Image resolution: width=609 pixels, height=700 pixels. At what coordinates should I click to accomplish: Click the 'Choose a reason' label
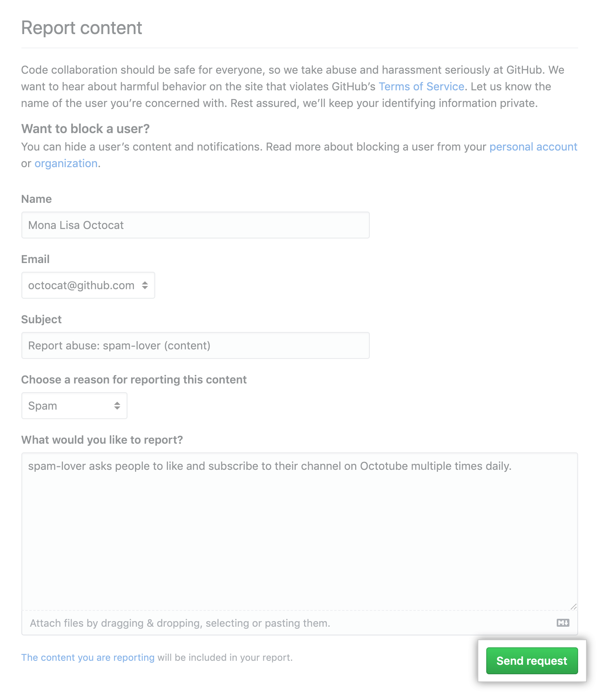pyautogui.click(x=133, y=379)
